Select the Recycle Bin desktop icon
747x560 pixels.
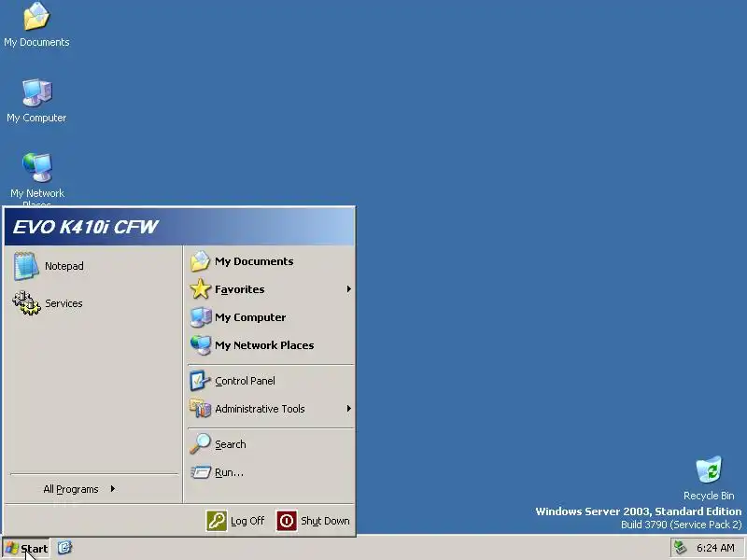click(x=709, y=478)
